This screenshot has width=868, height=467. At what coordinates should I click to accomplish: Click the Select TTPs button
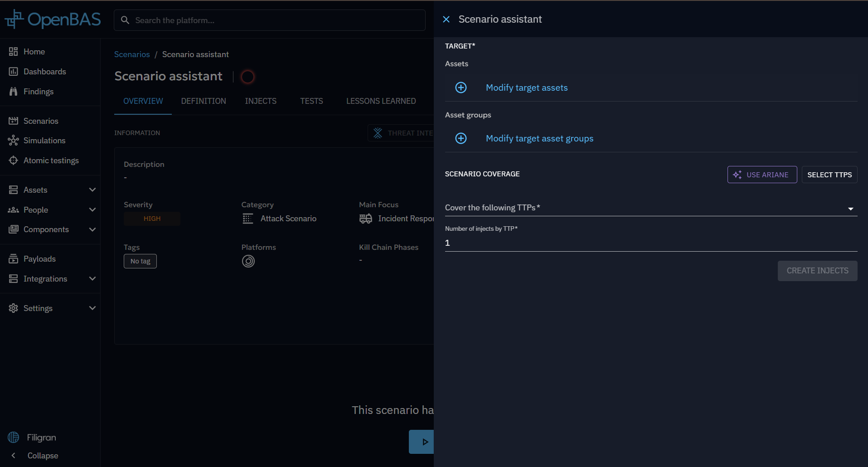[829, 175]
